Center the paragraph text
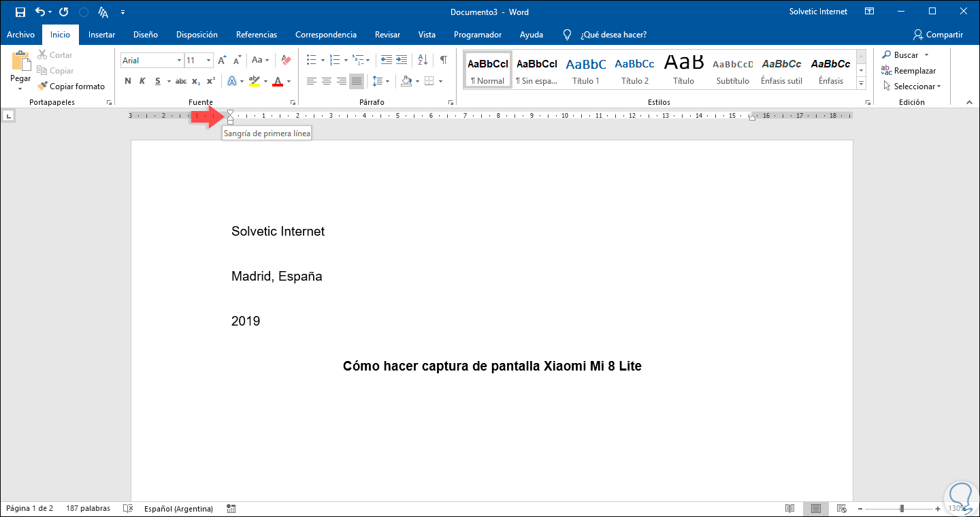Viewport: 980px width, 517px height. [x=327, y=81]
